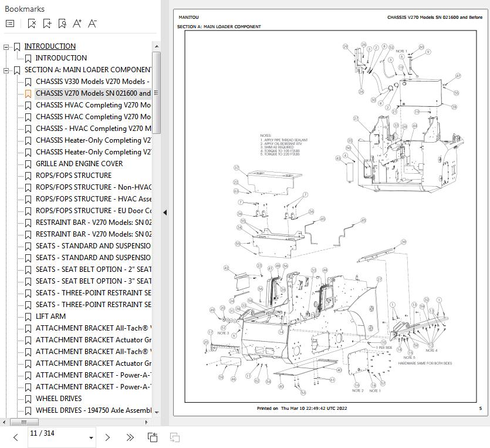Increase bookmark text size

tap(77, 23)
